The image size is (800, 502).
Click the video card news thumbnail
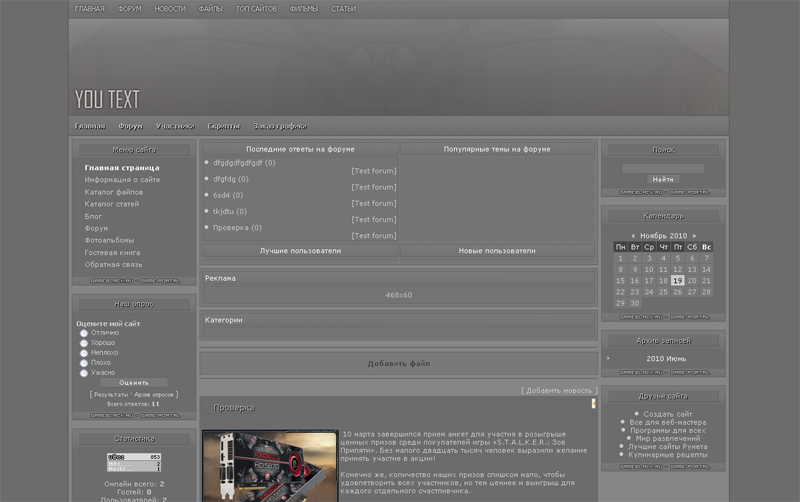pos(270,466)
